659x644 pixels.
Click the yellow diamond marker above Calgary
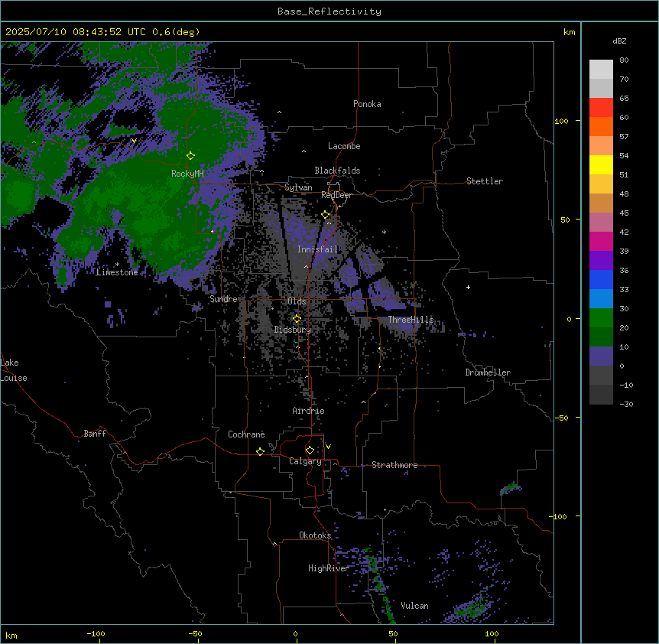click(x=310, y=450)
